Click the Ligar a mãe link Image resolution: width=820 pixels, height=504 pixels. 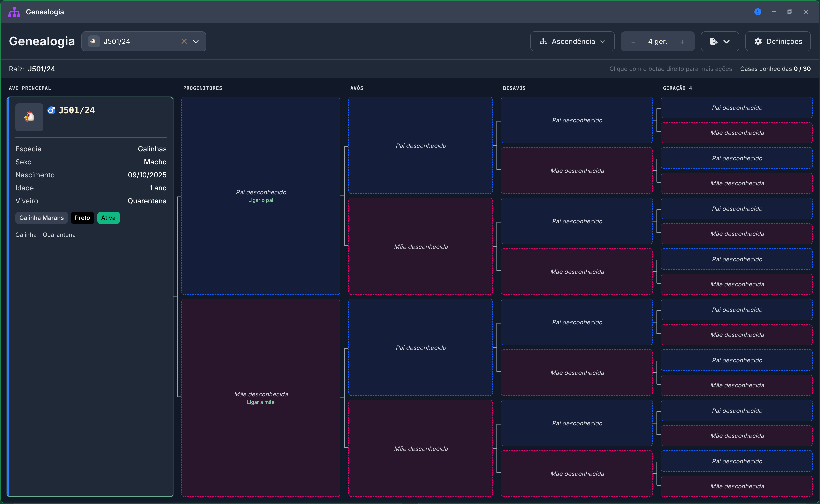tap(261, 402)
